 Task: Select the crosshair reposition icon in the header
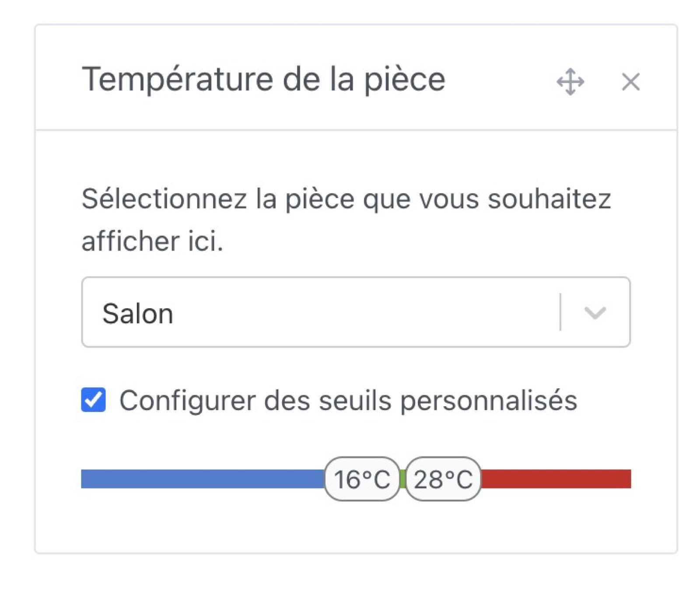[x=570, y=82]
